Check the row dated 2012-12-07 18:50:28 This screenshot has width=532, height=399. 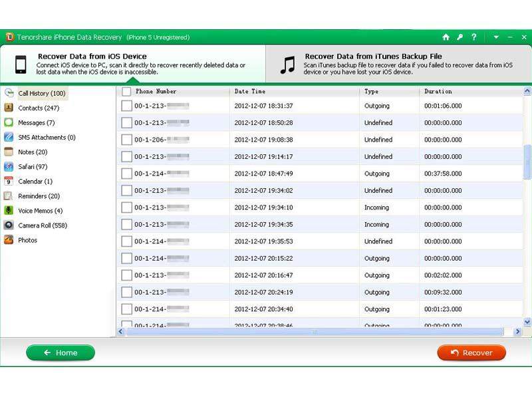(126, 122)
